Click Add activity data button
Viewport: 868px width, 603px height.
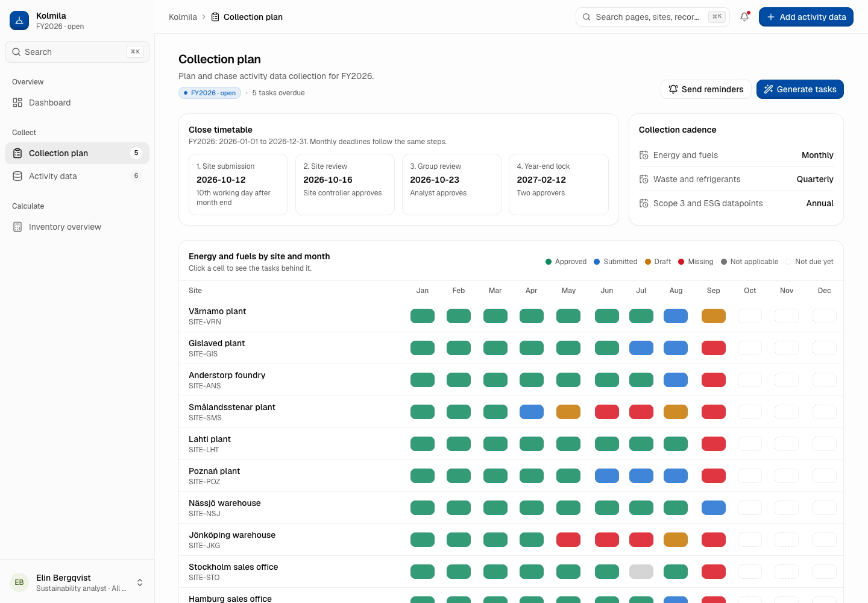pyautogui.click(x=806, y=17)
